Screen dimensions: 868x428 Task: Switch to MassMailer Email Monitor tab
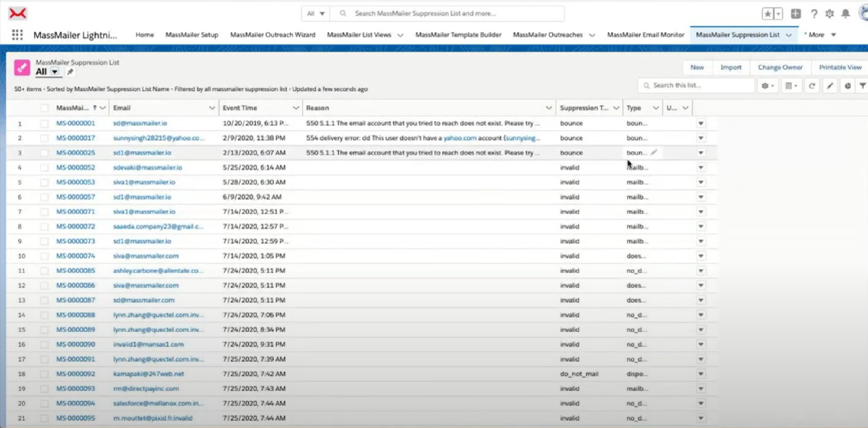point(646,35)
